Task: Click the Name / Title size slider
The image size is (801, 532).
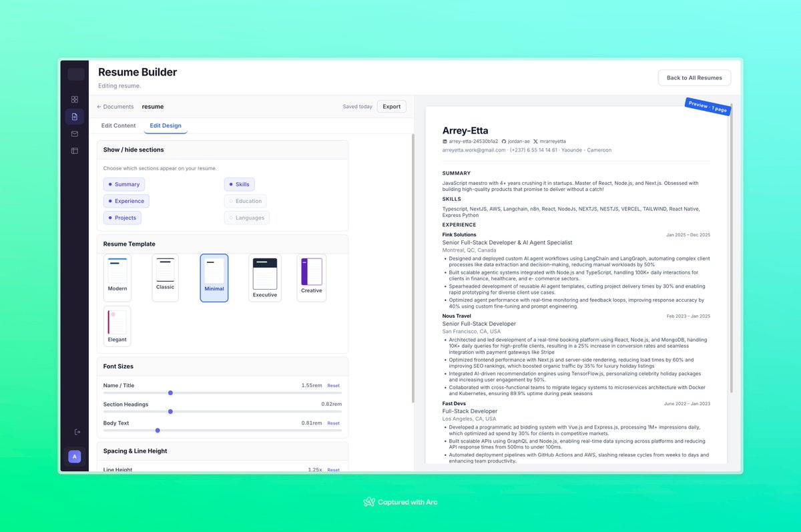Action: point(222,392)
